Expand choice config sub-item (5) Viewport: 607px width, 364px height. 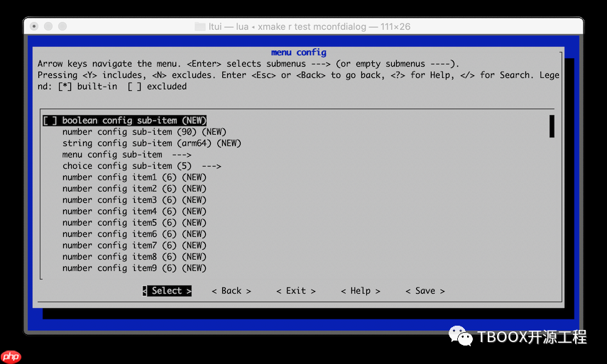(142, 166)
